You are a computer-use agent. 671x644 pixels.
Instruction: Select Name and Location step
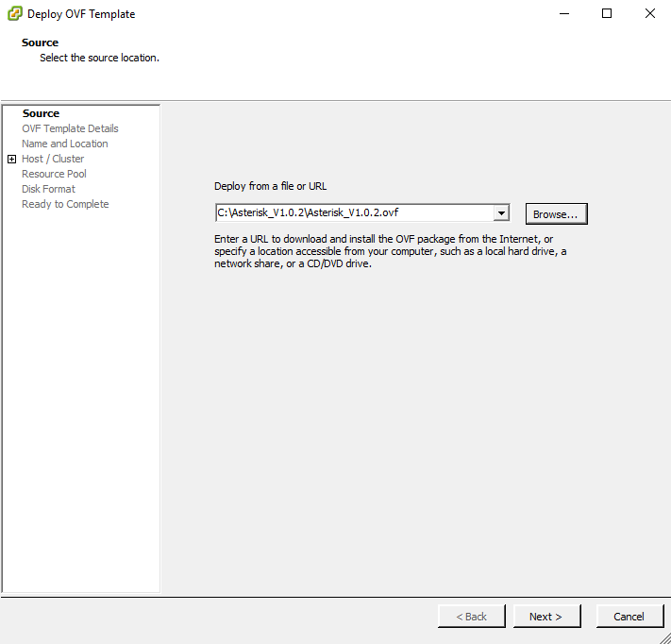(65, 144)
